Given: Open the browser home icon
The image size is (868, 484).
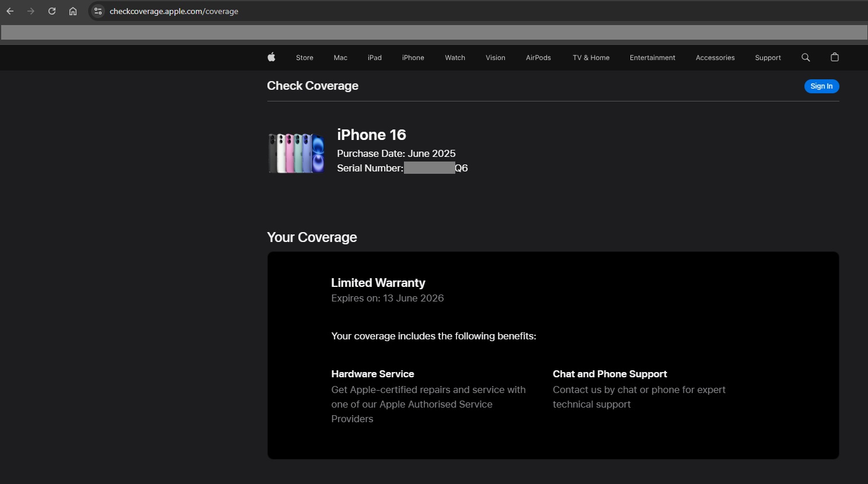Looking at the screenshot, I should coord(73,11).
